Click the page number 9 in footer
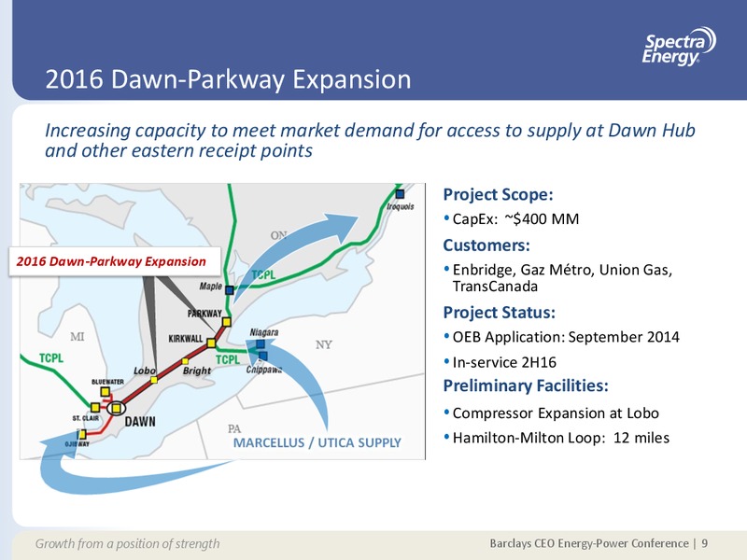The image size is (747, 560). click(705, 543)
